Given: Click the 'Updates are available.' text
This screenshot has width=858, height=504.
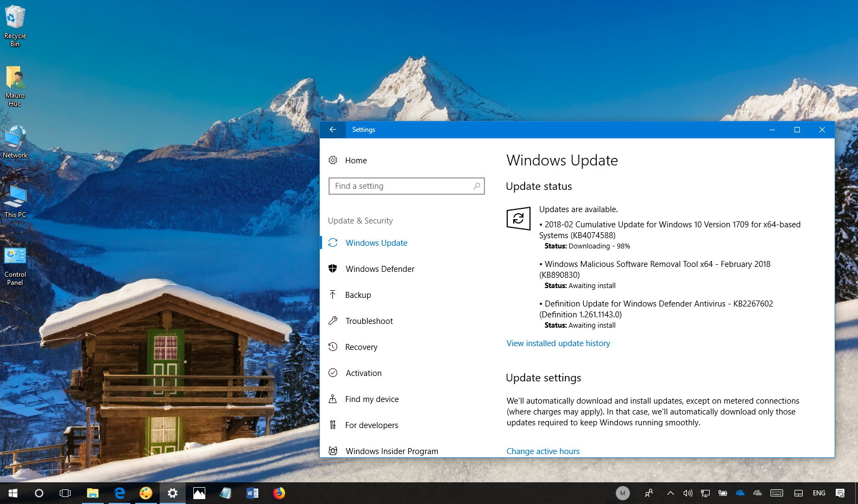Looking at the screenshot, I should coord(578,209).
